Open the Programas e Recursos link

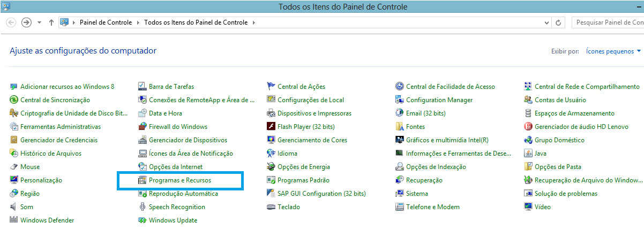click(180, 180)
